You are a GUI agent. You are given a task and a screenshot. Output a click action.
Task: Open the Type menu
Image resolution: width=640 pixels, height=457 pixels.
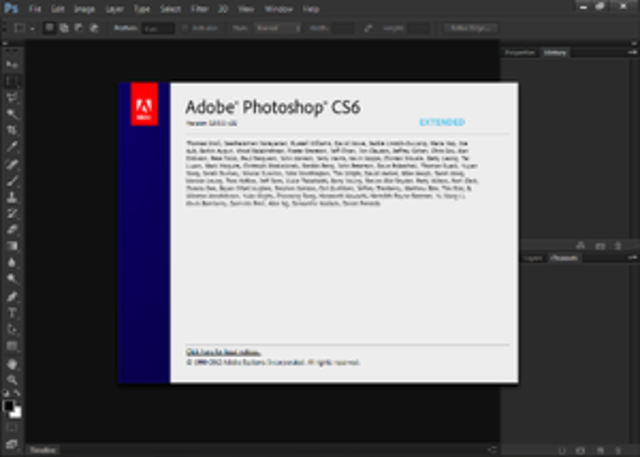tap(142, 9)
